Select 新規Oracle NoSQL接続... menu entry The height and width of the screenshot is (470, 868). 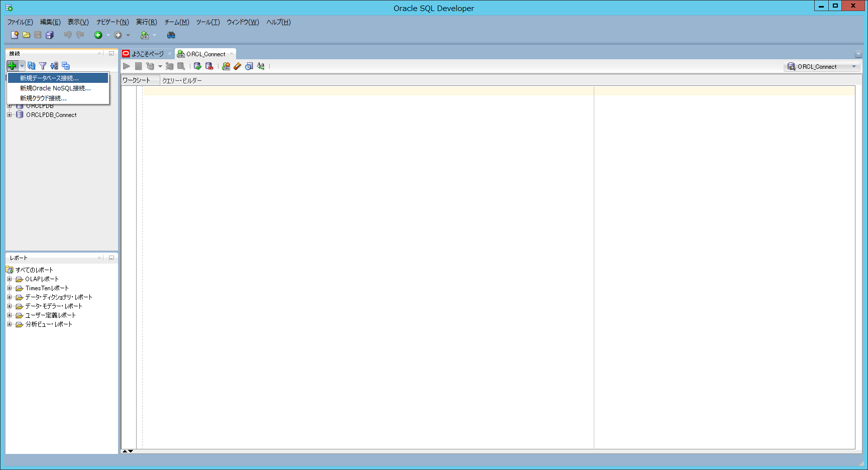(58, 88)
